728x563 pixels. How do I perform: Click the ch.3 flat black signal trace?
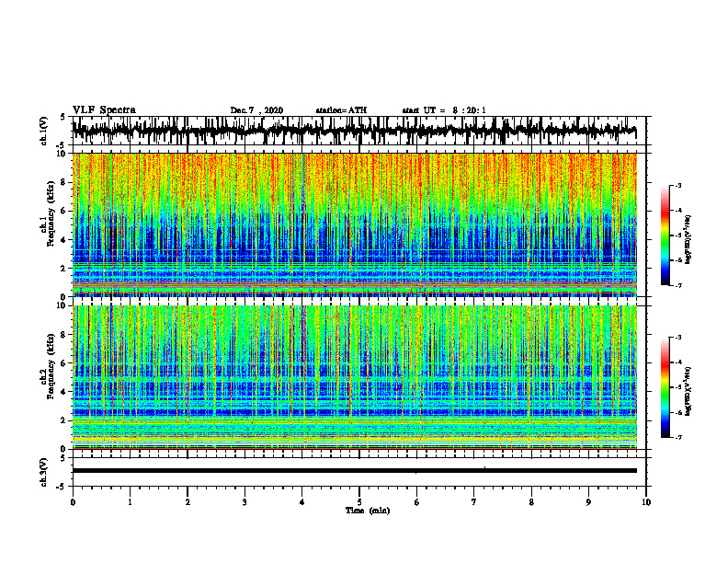pos(354,471)
